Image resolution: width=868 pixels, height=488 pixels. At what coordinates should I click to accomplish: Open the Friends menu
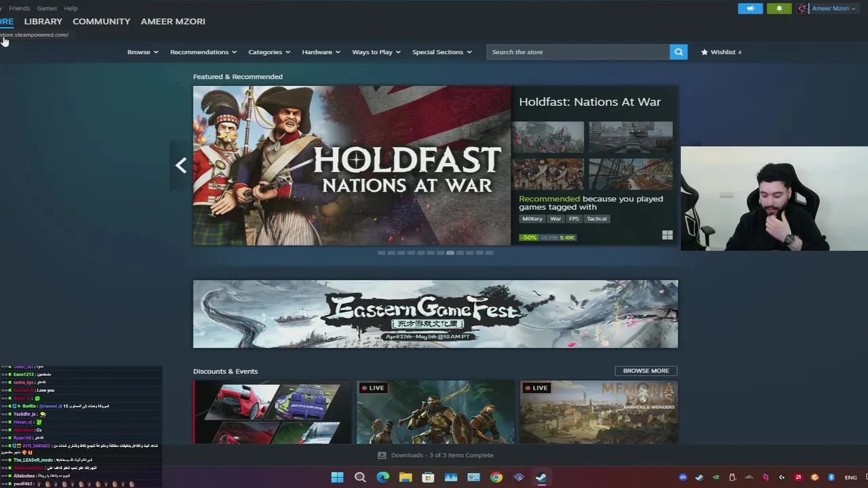[x=19, y=8]
